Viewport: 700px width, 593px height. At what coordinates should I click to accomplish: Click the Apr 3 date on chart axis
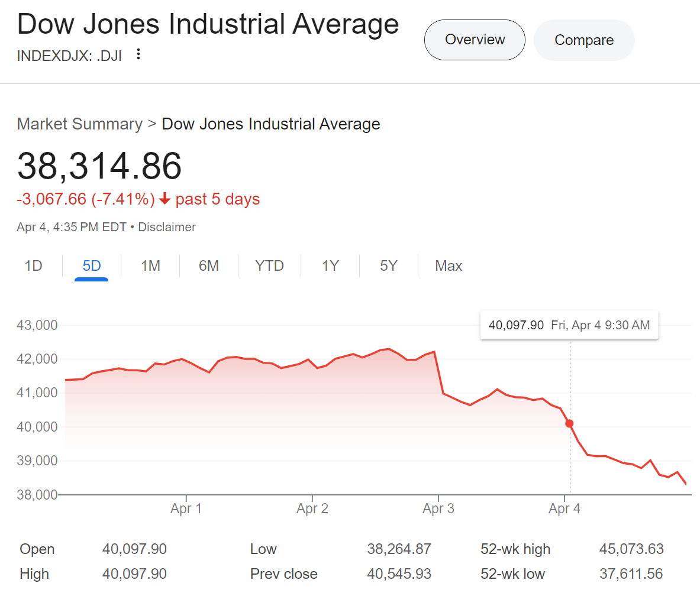point(438,508)
